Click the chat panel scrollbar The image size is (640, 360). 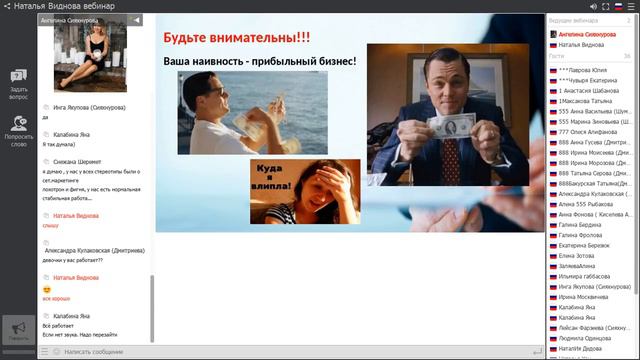[x=152, y=309]
